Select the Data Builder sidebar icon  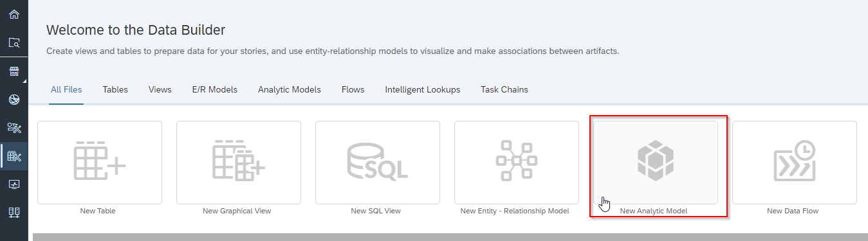[x=14, y=156]
